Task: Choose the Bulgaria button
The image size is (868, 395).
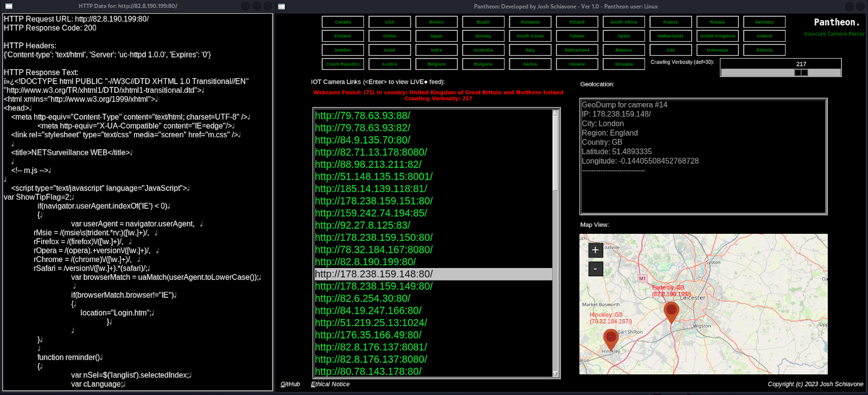Action: click(x=483, y=64)
